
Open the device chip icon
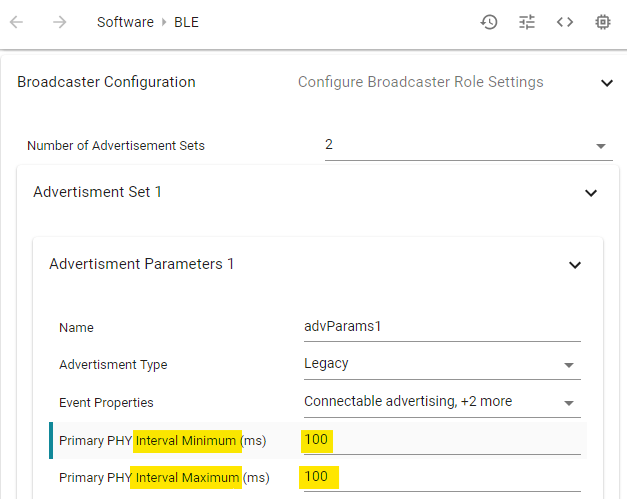coord(603,22)
